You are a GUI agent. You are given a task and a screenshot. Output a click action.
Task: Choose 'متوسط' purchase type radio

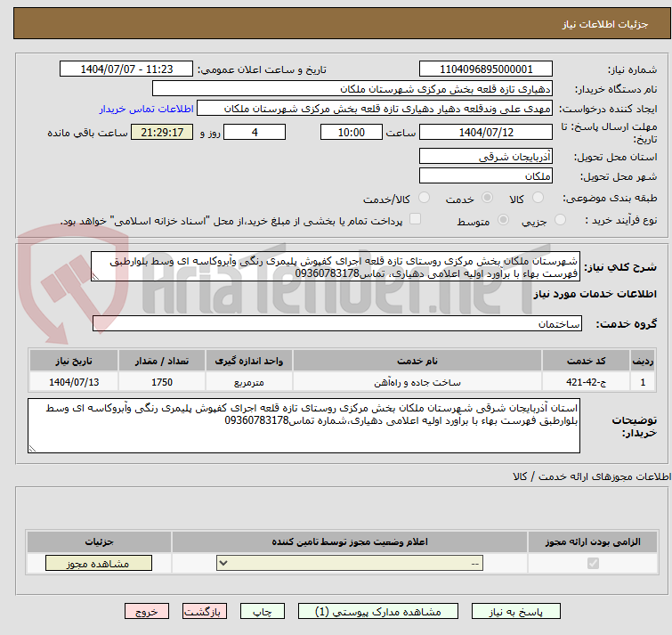click(504, 220)
